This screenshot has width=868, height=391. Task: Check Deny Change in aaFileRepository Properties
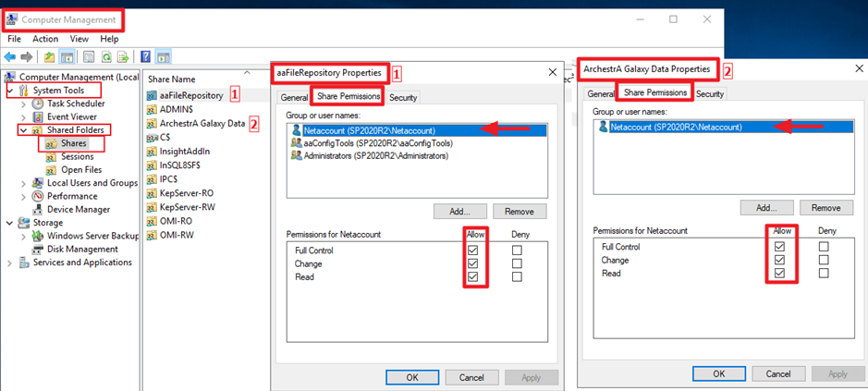pyautogui.click(x=517, y=263)
